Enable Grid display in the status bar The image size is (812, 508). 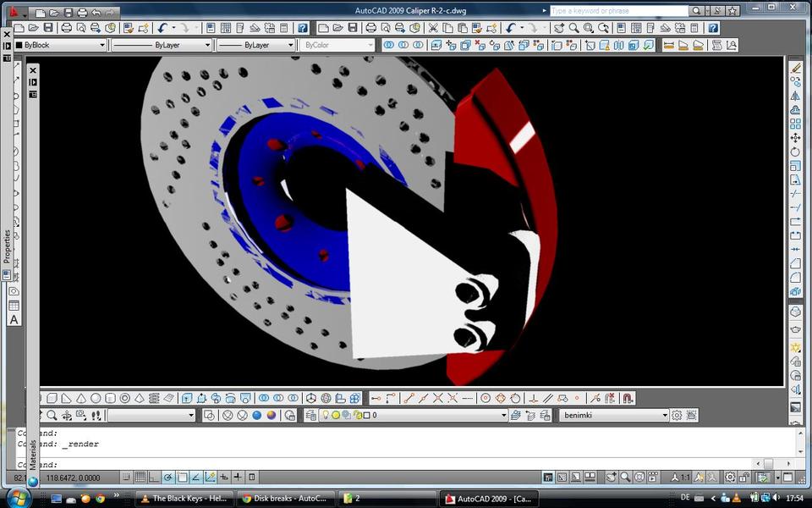(x=141, y=477)
